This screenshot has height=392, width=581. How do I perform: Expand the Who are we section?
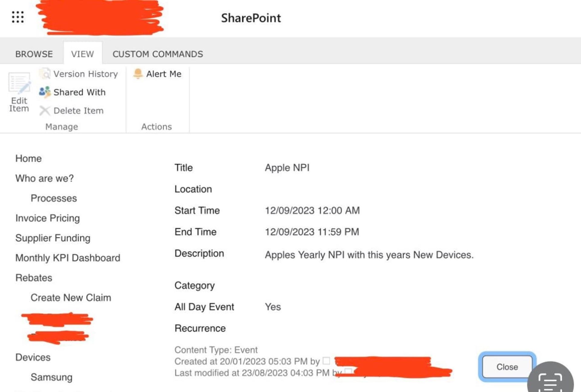coord(44,178)
